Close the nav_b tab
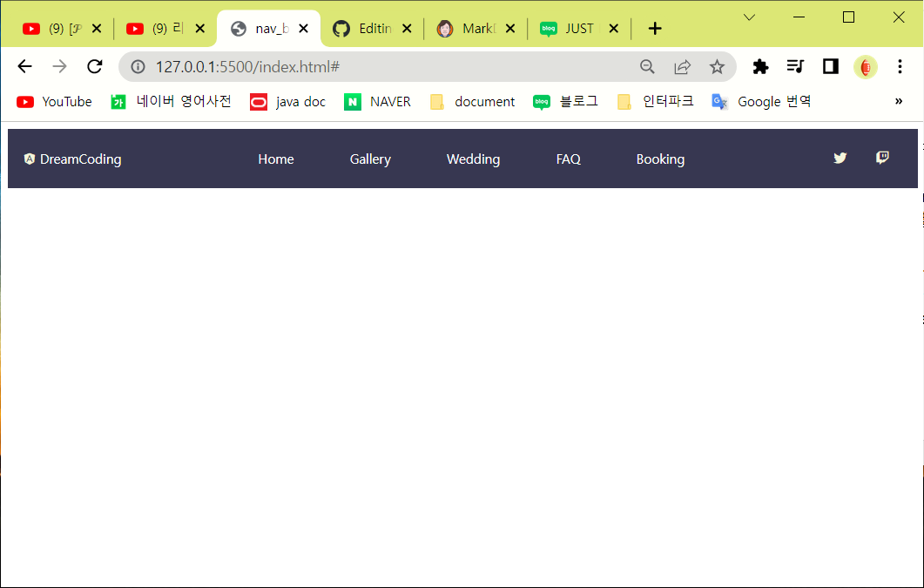This screenshot has height=588, width=924. coord(303,28)
